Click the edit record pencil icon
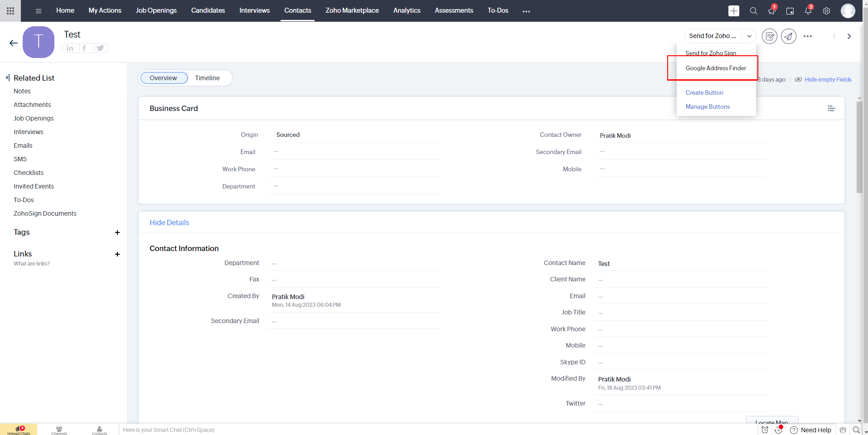Screen dimensions: 868x435 tap(769, 36)
